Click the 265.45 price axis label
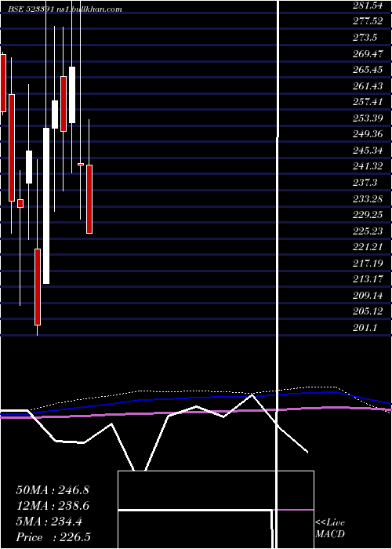 368,69
